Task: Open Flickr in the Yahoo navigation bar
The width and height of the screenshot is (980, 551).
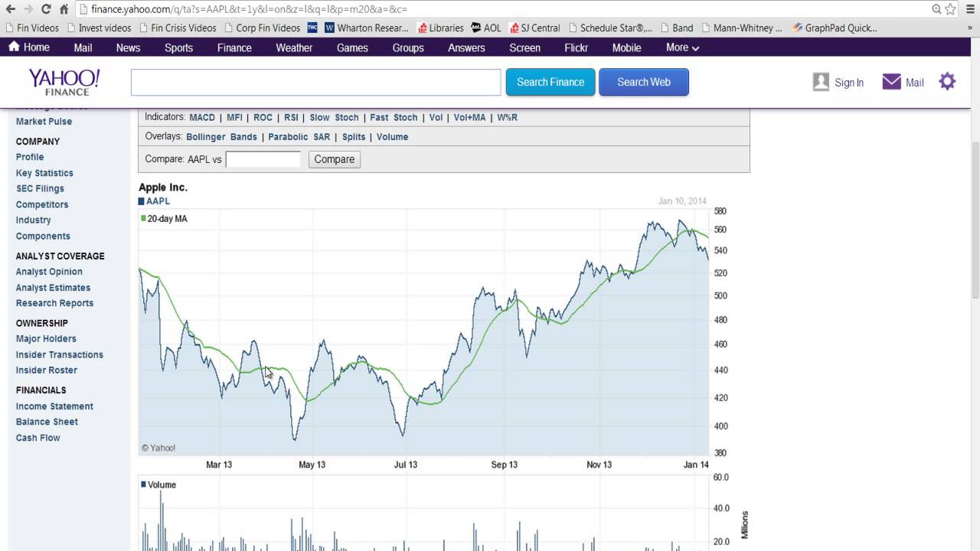Action: (x=576, y=47)
